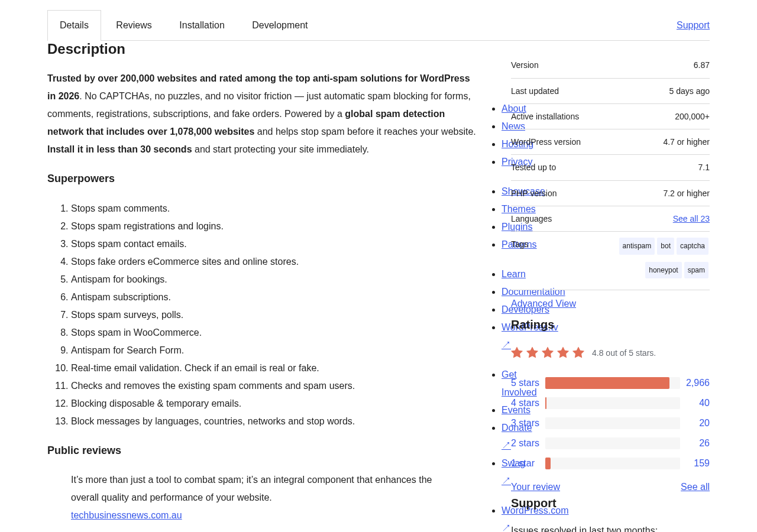Image resolution: width=757 pixels, height=532 pixels.
Task: Open the 159 one-star reviews count
Action: [x=701, y=463]
